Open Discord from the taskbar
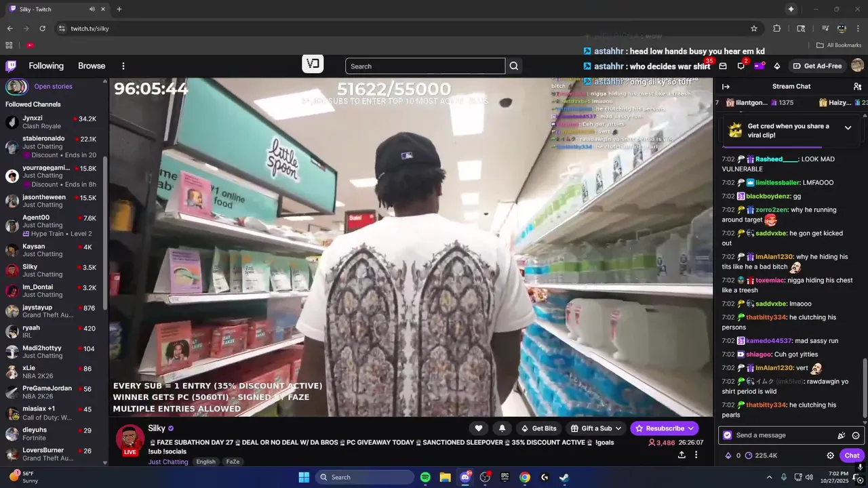The height and width of the screenshot is (488, 868). (x=465, y=477)
